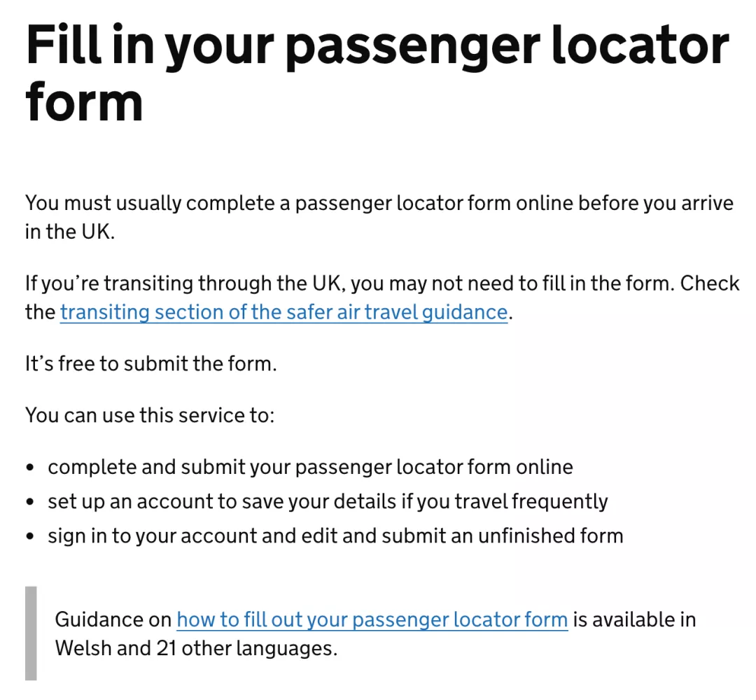Click the 'Guidance on' text in the inset note
Viewport: 756px width, 700px height.
click(113, 620)
